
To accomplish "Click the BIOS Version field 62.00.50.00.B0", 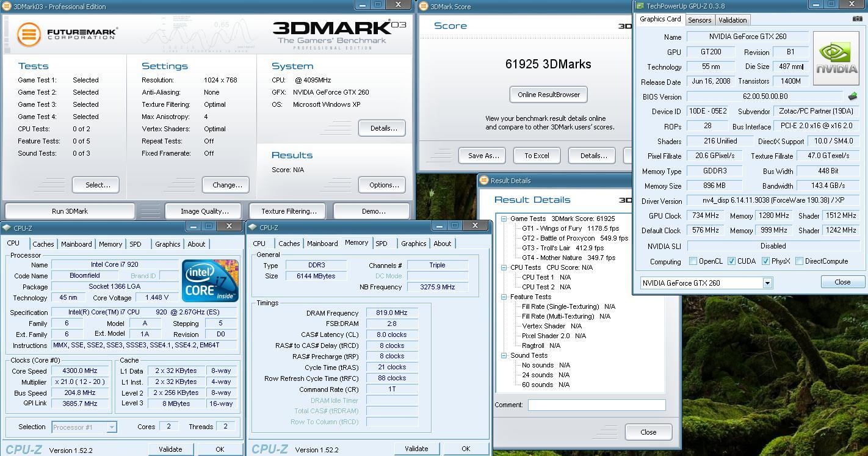I will (x=765, y=96).
